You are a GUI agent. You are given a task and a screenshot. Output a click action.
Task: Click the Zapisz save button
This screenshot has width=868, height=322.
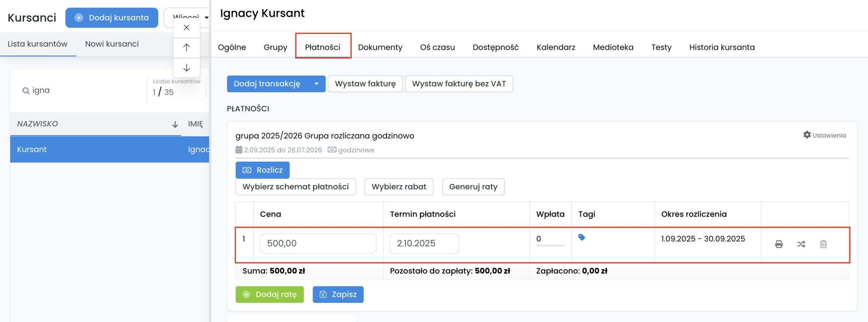pos(338,294)
